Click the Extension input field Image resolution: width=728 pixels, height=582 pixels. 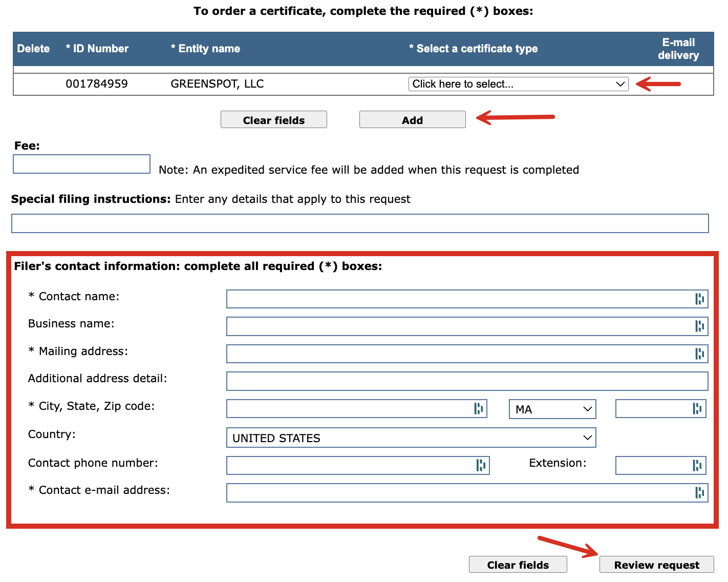point(660,465)
